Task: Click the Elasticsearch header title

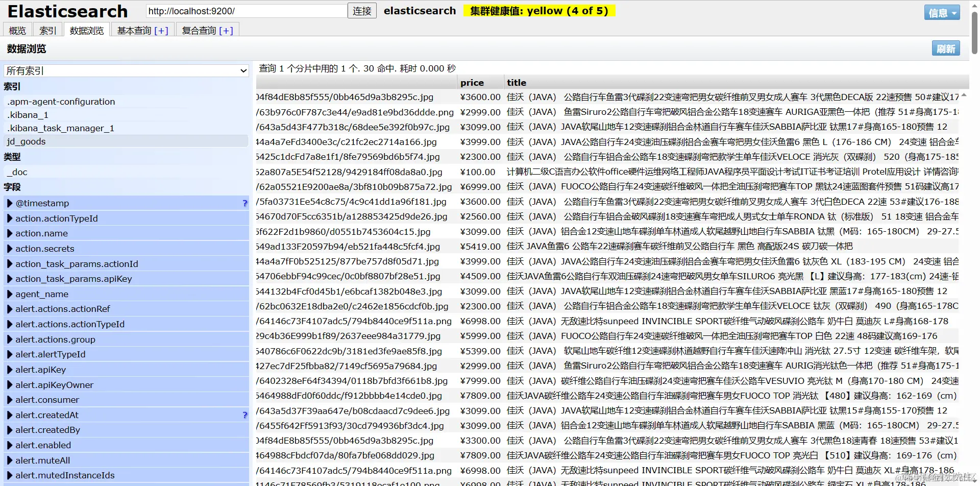Action: pyautogui.click(x=67, y=11)
